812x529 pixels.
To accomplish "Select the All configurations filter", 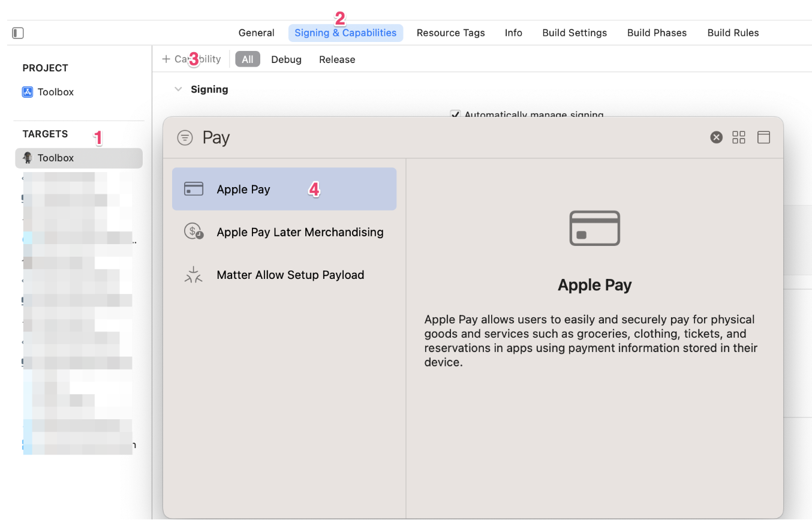I will point(248,59).
